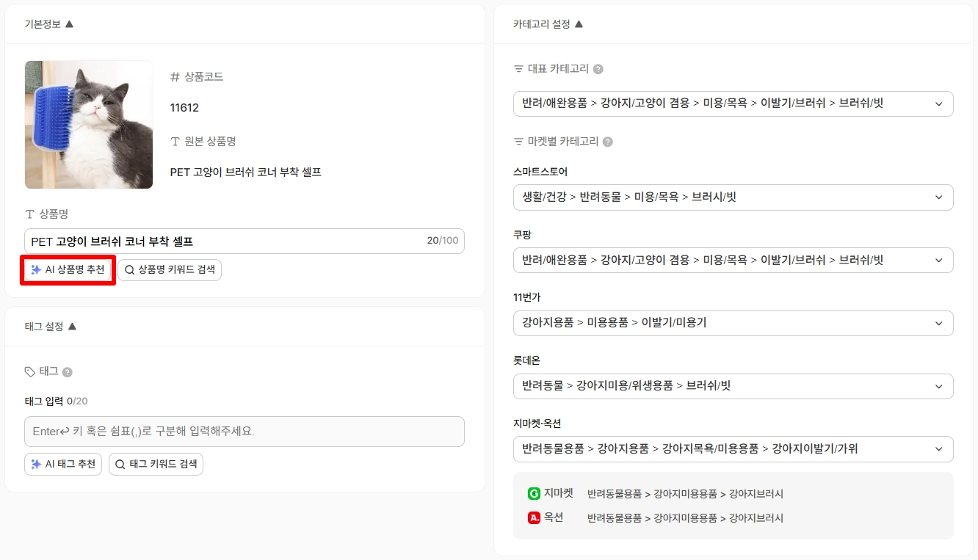Screen dimensions: 978x560
Task: Click the AI 상품명 추천 button
Action: 68,270
